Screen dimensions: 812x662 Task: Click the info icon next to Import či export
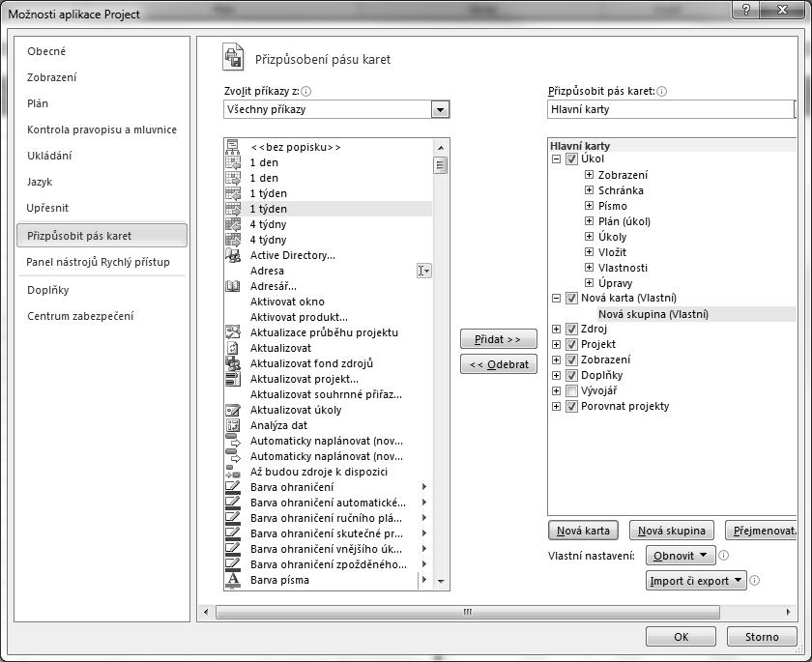click(x=755, y=581)
